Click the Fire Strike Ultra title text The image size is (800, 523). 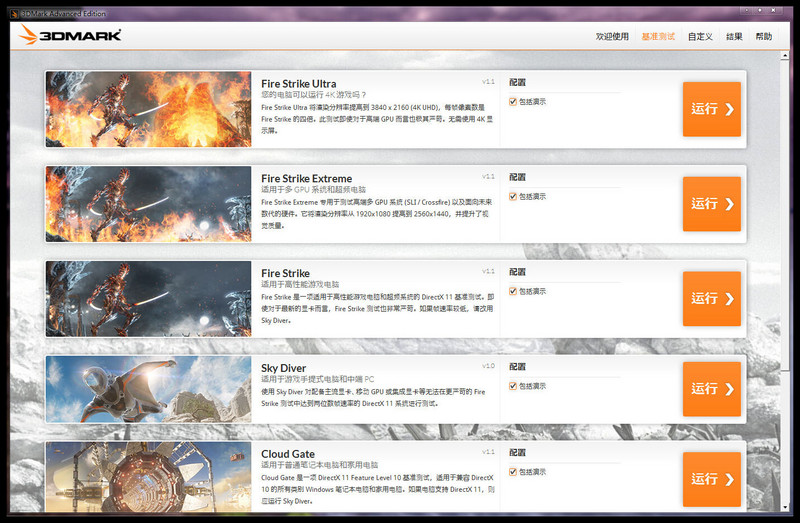click(298, 84)
